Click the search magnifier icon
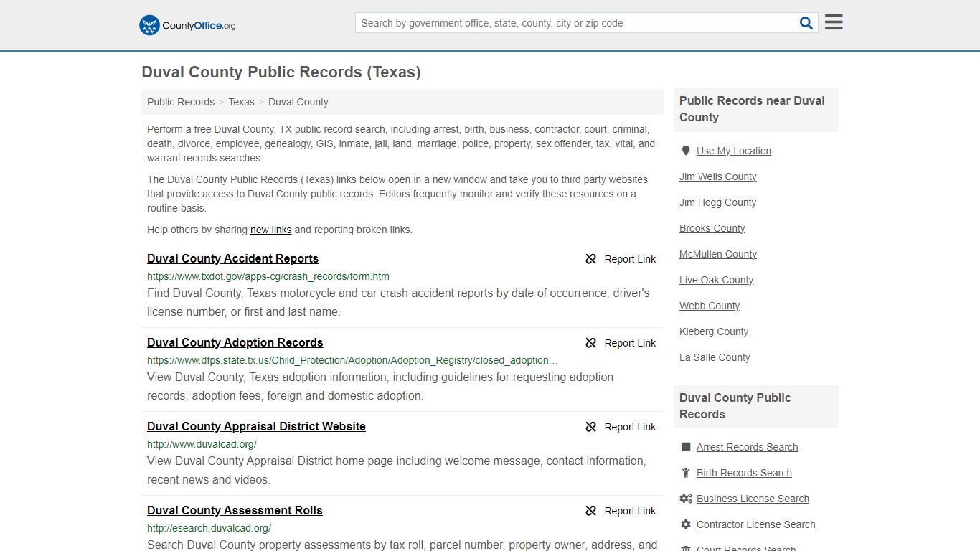The height and width of the screenshot is (551, 980). pyautogui.click(x=806, y=23)
